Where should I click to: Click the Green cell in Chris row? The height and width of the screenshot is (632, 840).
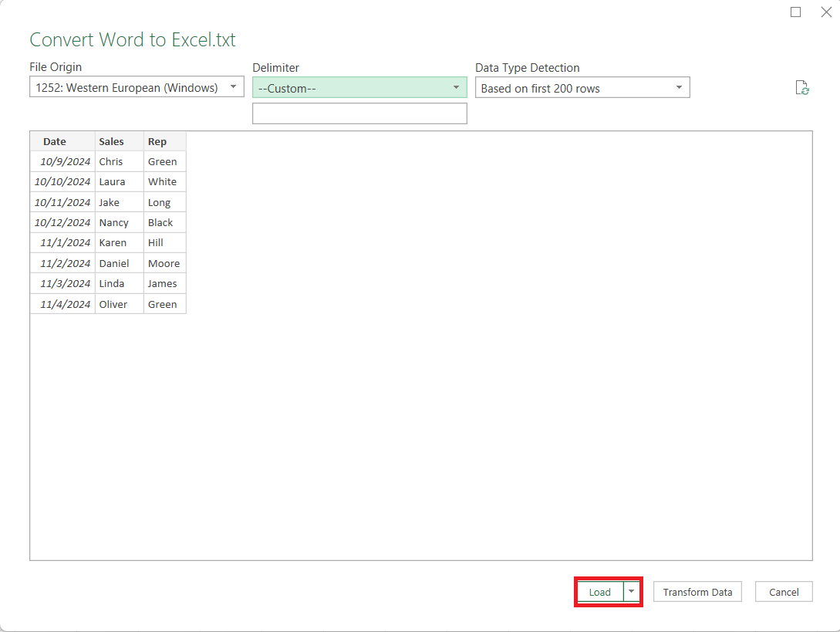pos(165,161)
